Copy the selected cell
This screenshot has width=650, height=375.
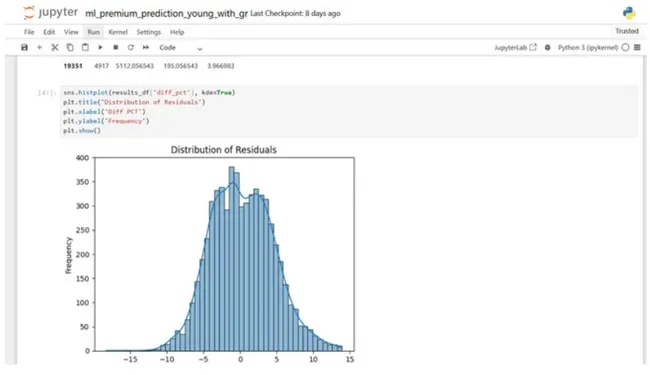pos(70,48)
